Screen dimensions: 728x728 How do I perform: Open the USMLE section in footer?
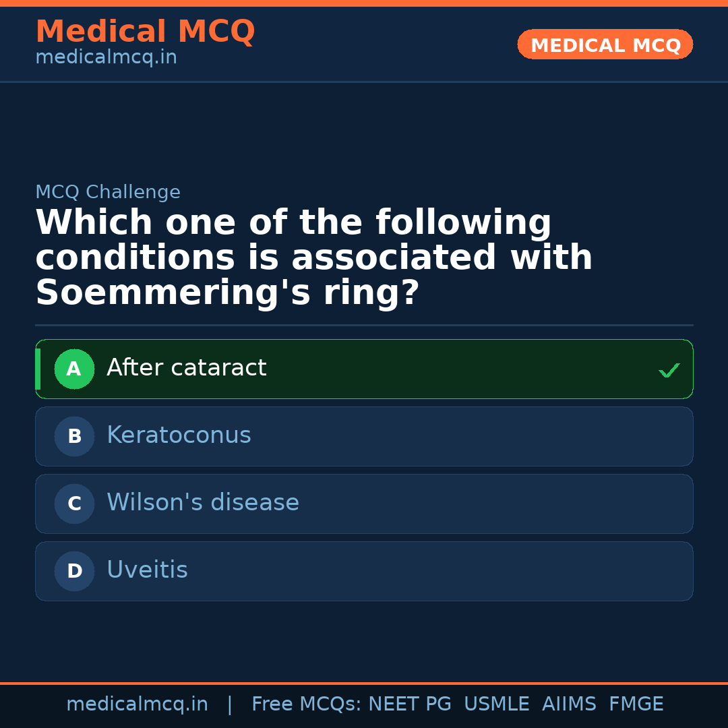point(497,704)
